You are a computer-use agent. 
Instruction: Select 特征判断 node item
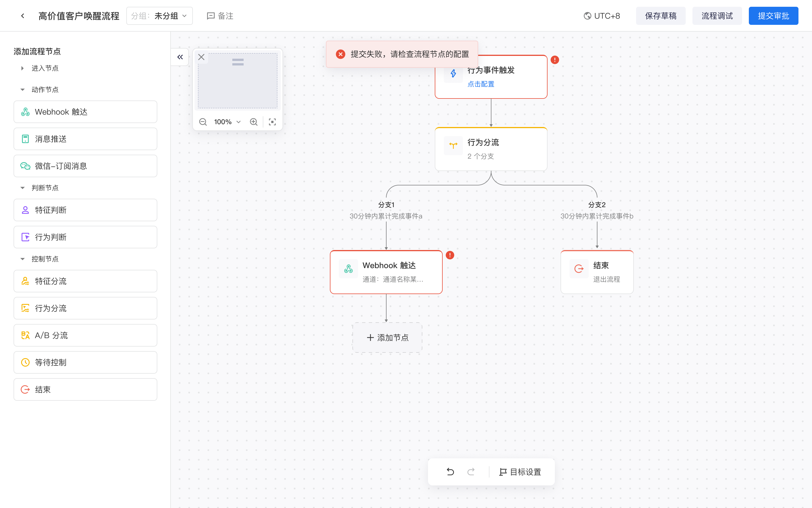[x=85, y=210]
